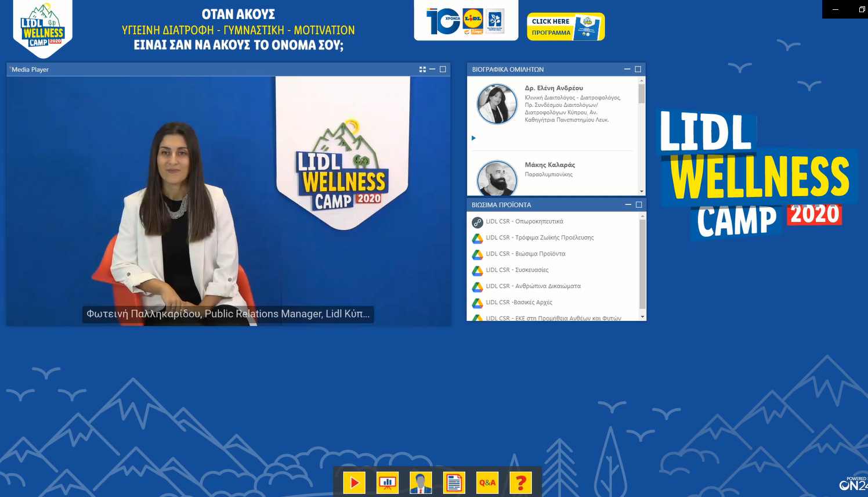Minimize the Media Player panel
This screenshot has height=497, width=868.
(432, 69)
